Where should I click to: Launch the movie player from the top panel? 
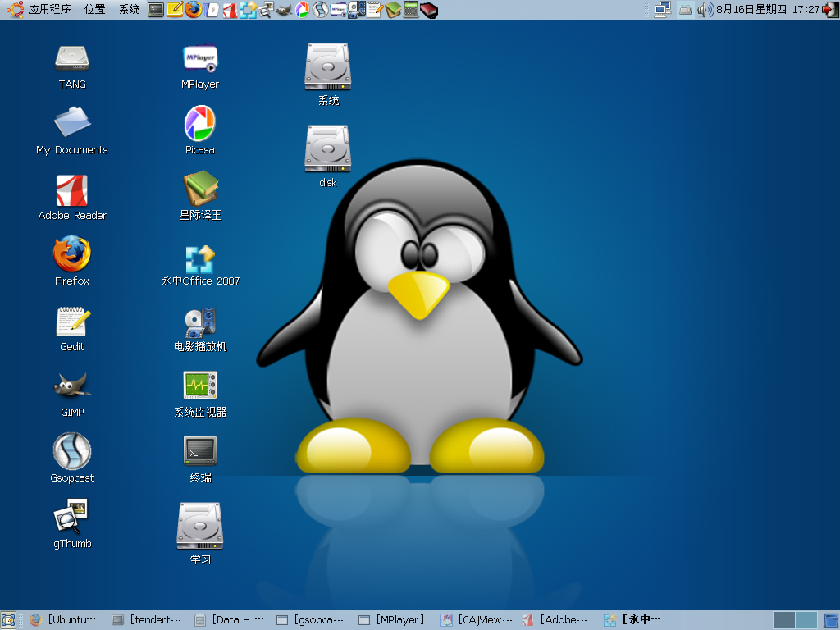(357, 10)
